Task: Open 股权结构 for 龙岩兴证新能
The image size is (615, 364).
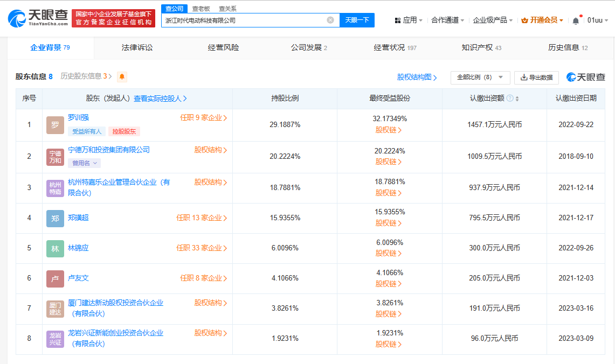Action: (x=211, y=333)
